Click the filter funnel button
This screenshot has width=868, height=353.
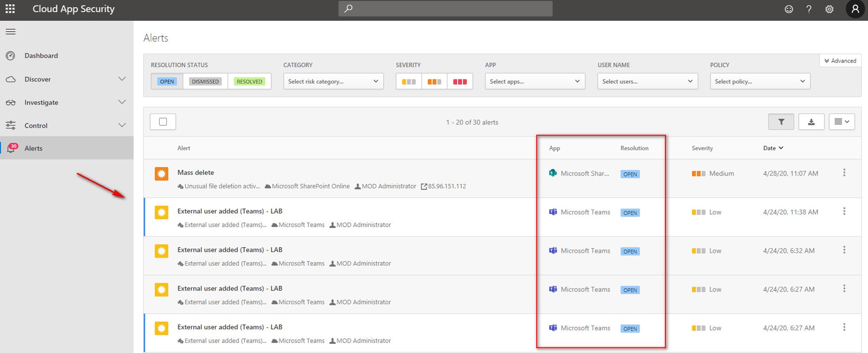pyautogui.click(x=781, y=122)
